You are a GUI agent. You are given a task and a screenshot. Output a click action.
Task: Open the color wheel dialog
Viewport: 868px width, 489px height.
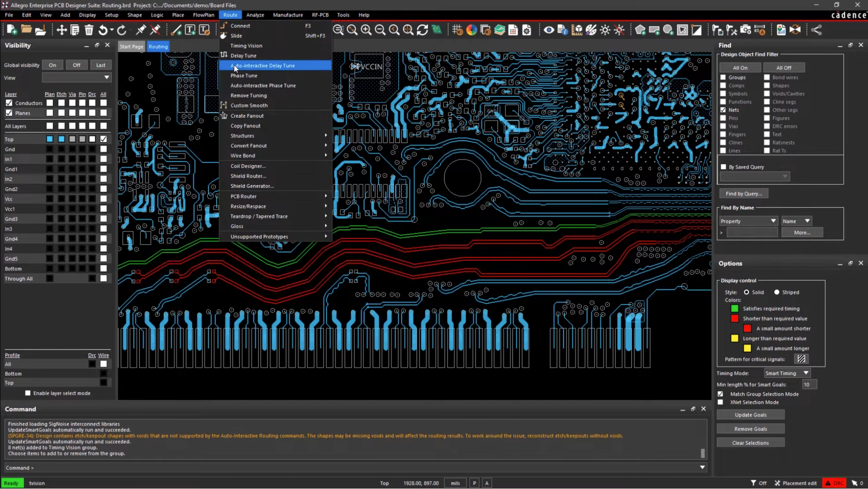[x=472, y=30]
